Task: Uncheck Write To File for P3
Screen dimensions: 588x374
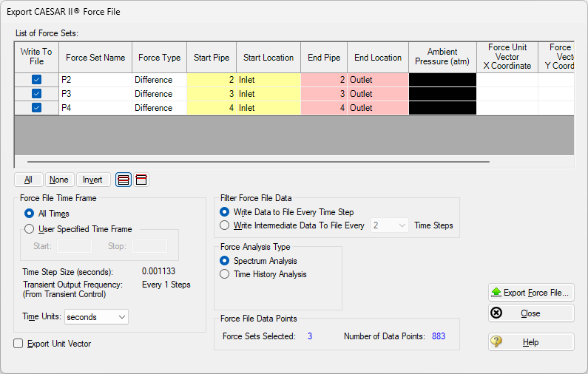Action: coord(36,94)
